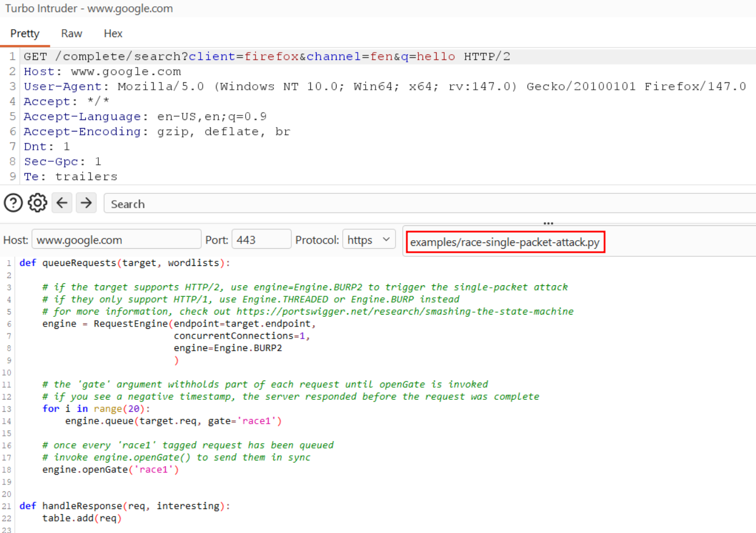Click the Port field showing 443
The width and height of the screenshot is (756, 533).
(261, 240)
